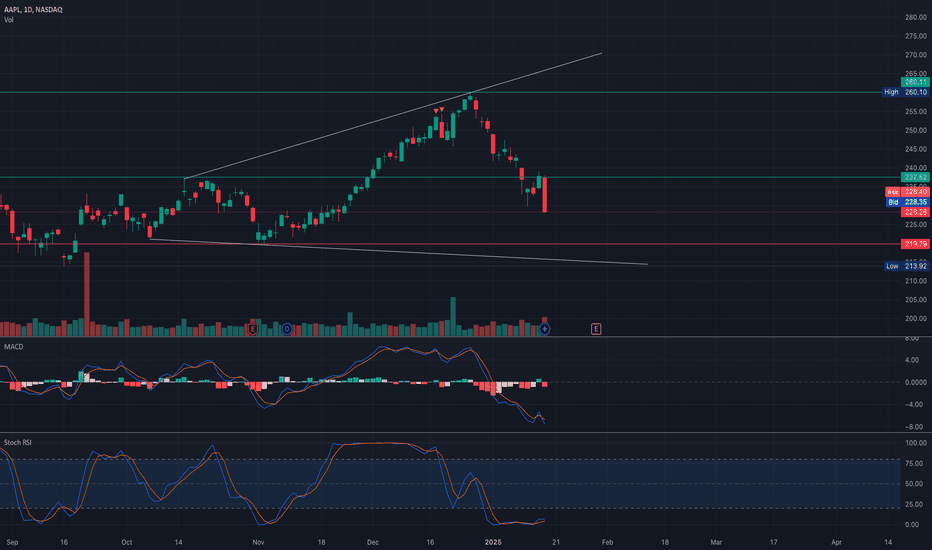Image resolution: width=932 pixels, height=550 pixels.
Task: Click the red 219.79 level price tag
Action: 915,244
